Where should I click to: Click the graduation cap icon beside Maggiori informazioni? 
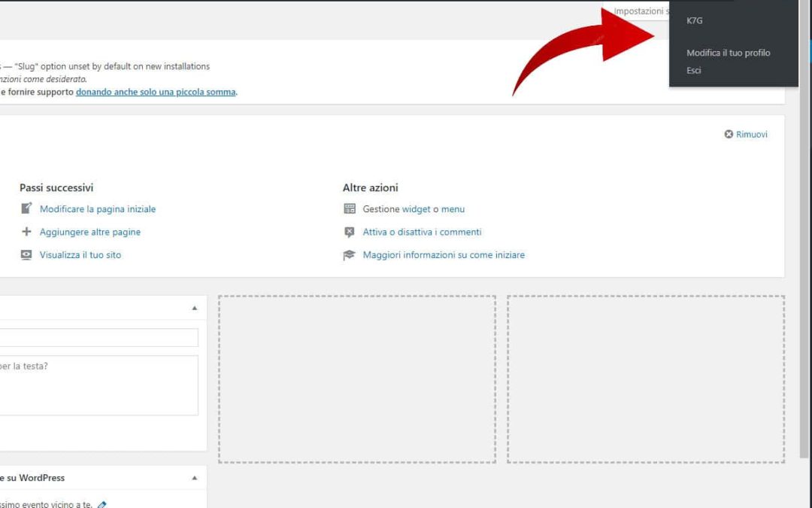click(x=350, y=255)
